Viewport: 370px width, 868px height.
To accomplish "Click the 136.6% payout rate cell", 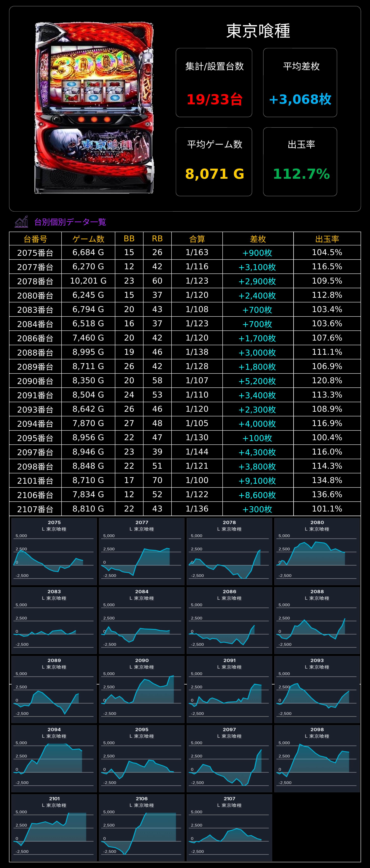I will pyautogui.click(x=327, y=495).
